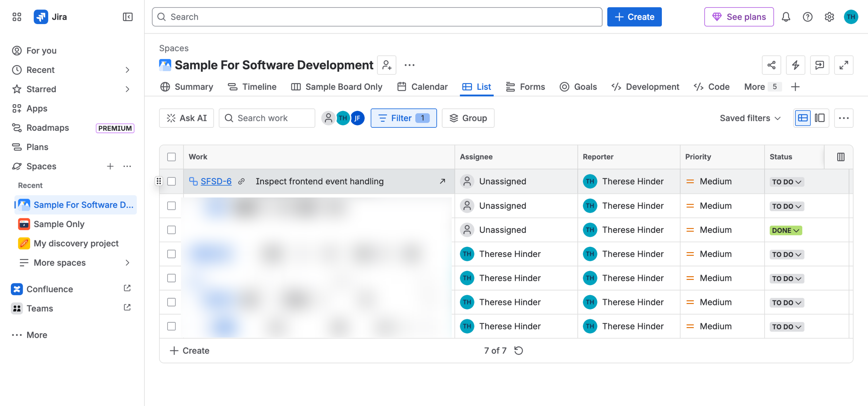Tick the select-all checkbox in Work header
This screenshot has width=868, height=406.
point(172,157)
